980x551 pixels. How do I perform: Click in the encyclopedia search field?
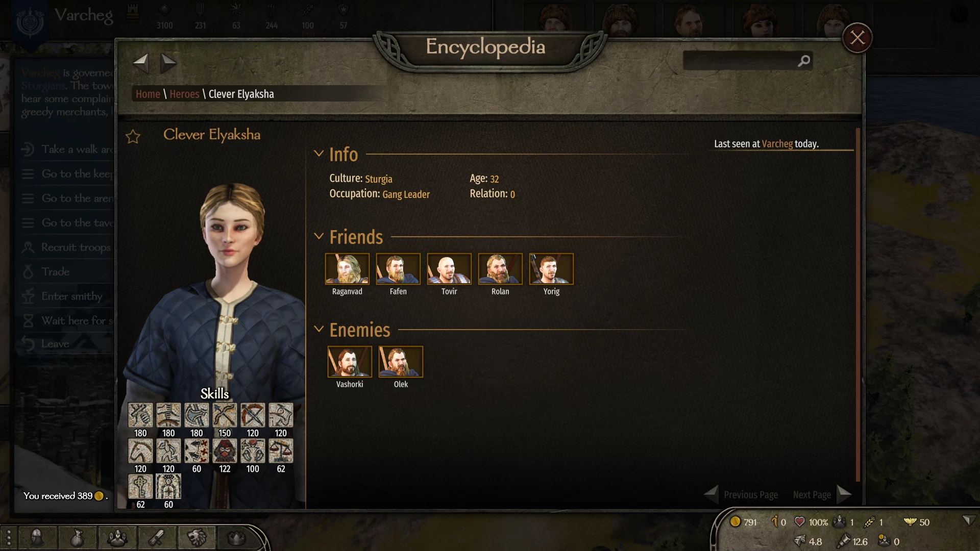pyautogui.click(x=740, y=61)
